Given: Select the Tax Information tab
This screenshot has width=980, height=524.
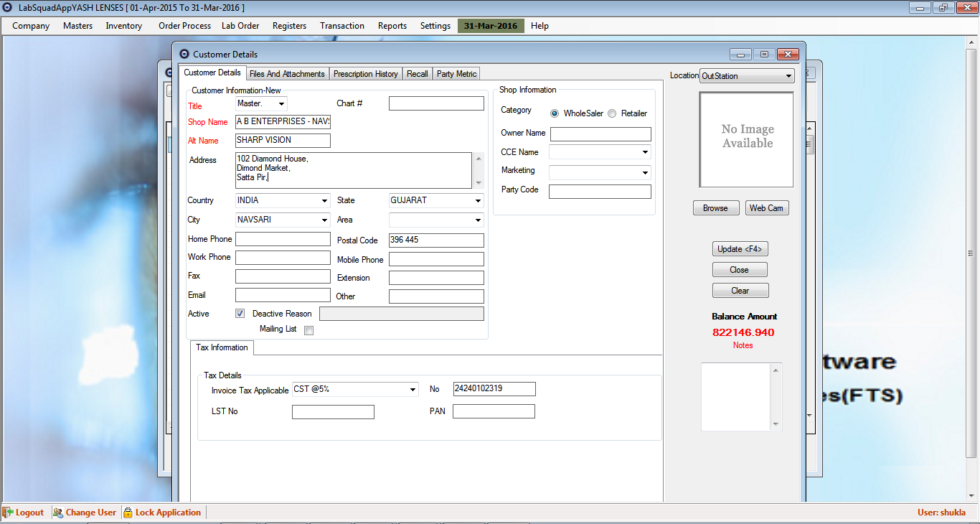Looking at the screenshot, I should click(x=222, y=347).
